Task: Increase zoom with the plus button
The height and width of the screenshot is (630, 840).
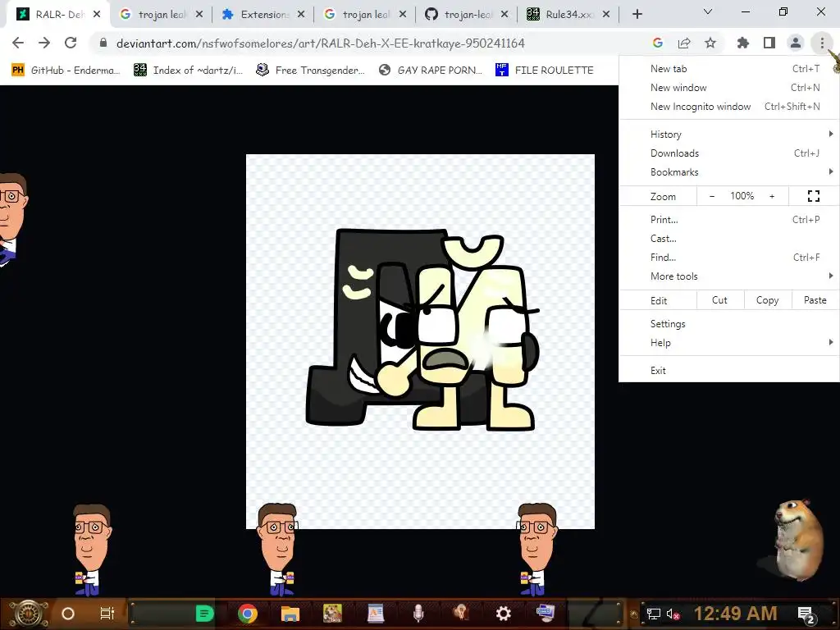Action: click(x=772, y=196)
